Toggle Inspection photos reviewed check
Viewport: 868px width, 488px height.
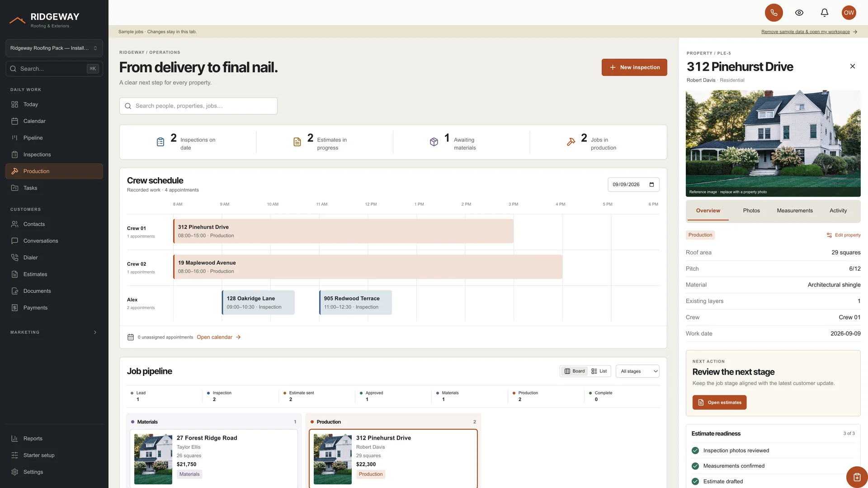[695, 450]
